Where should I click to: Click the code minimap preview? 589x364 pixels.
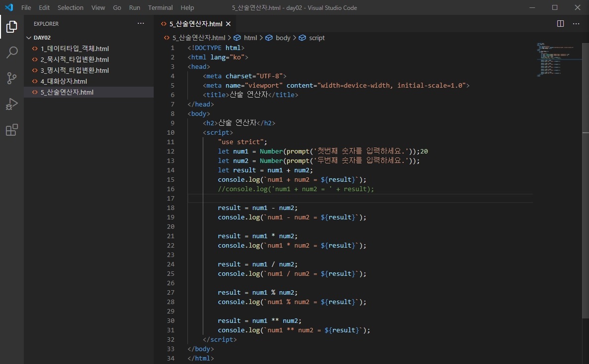558,59
